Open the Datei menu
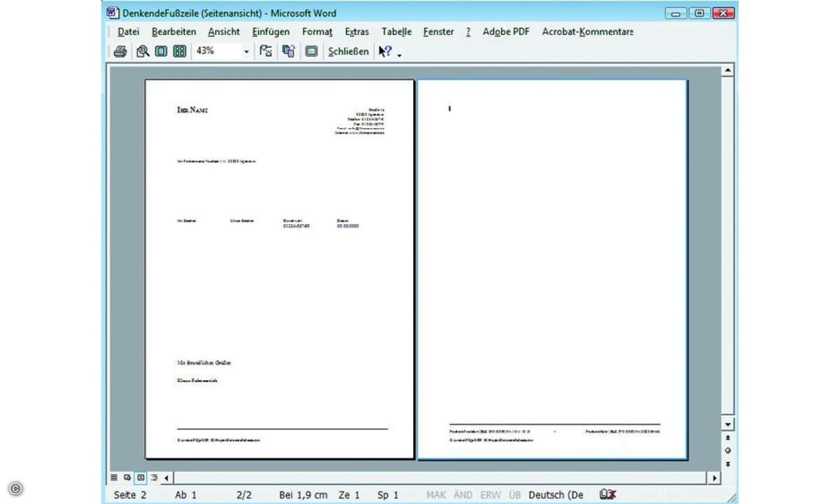 coord(128,31)
